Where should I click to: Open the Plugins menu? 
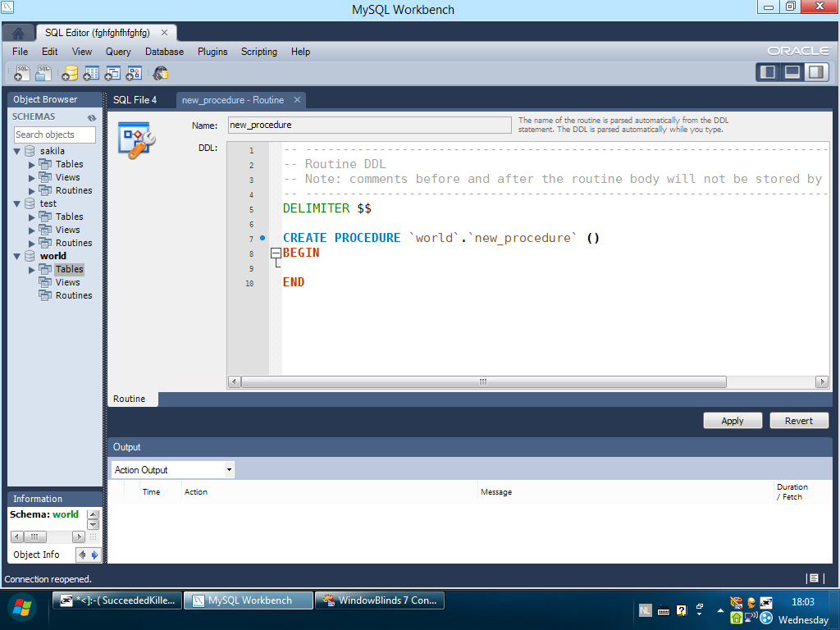pos(212,52)
